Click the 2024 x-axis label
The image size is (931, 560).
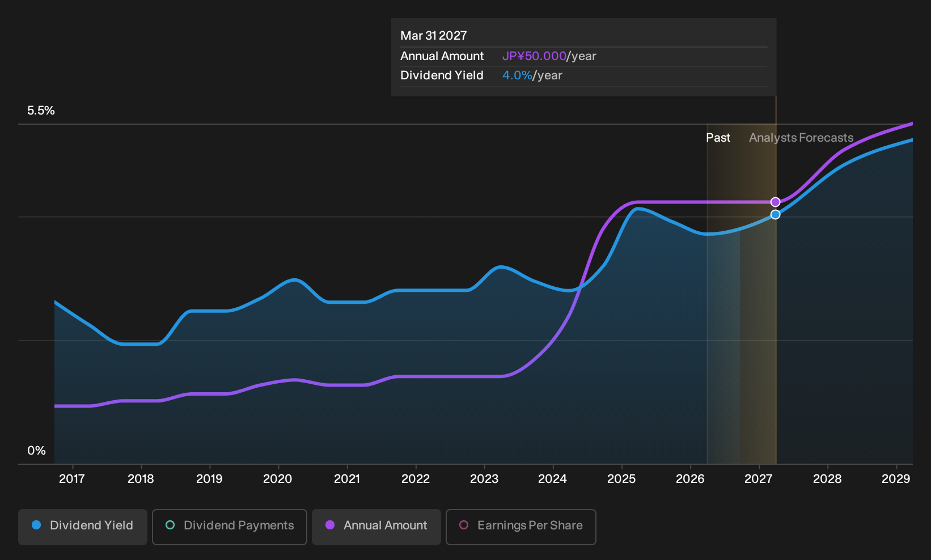[x=552, y=479]
